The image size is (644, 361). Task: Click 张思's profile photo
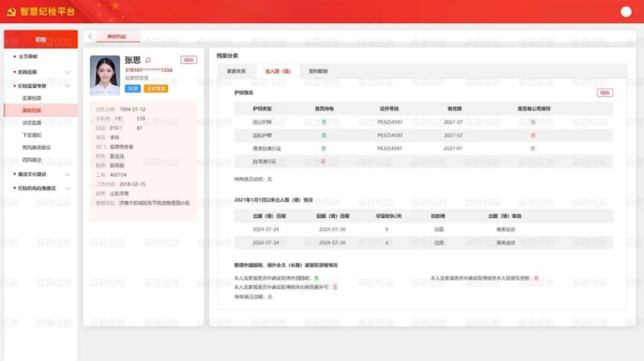coord(104,75)
